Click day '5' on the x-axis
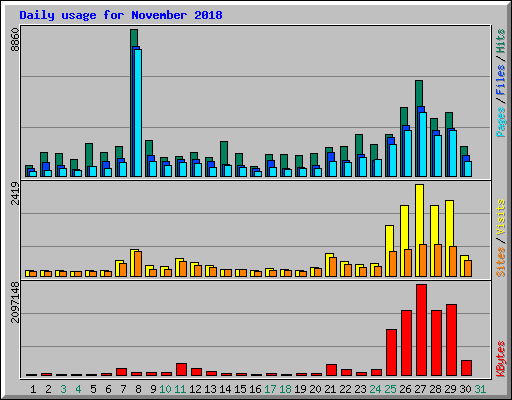Viewport: 512px width, 400px height. 93,389
